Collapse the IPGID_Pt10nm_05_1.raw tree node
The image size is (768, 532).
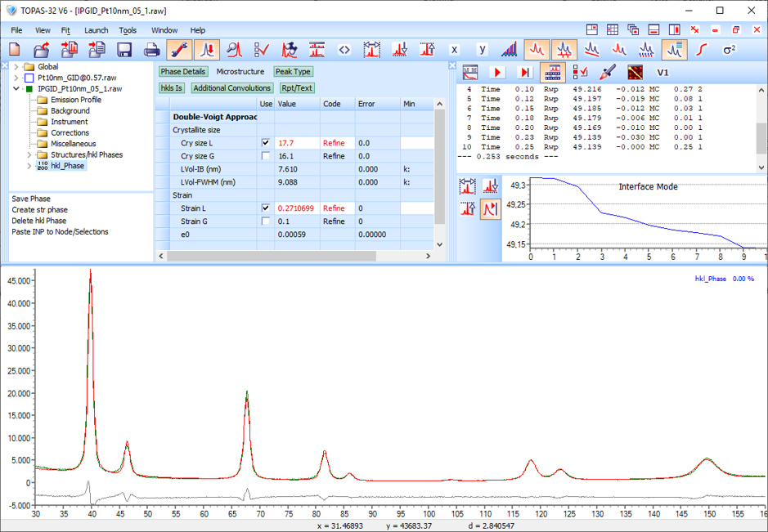(x=16, y=88)
